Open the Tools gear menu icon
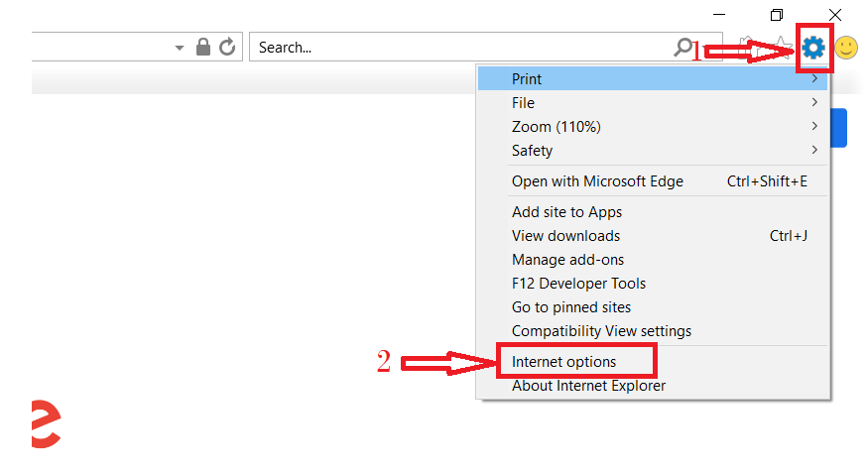This screenshot has width=868, height=471. tap(813, 47)
